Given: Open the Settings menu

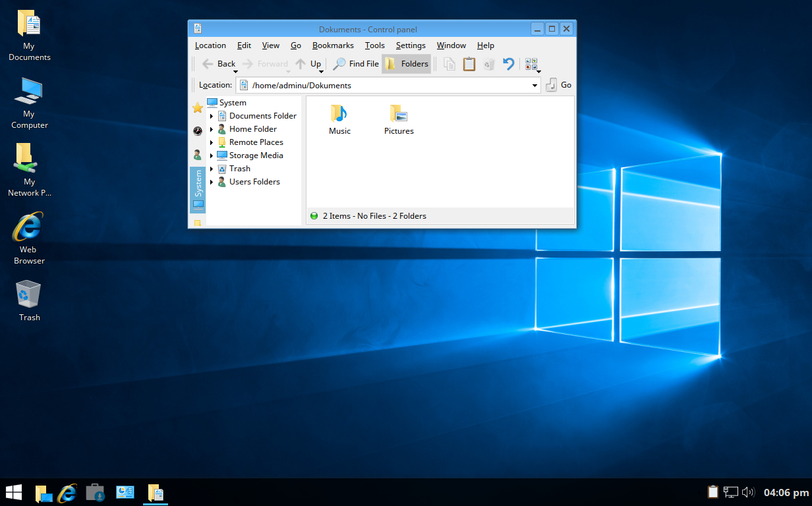Looking at the screenshot, I should (x=411, y=45).
